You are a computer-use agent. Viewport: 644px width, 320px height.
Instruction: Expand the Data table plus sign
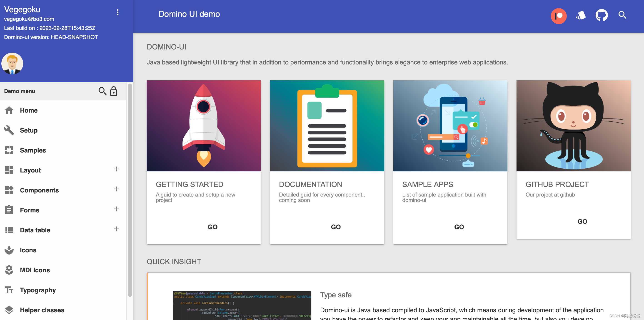click(116, 229)
